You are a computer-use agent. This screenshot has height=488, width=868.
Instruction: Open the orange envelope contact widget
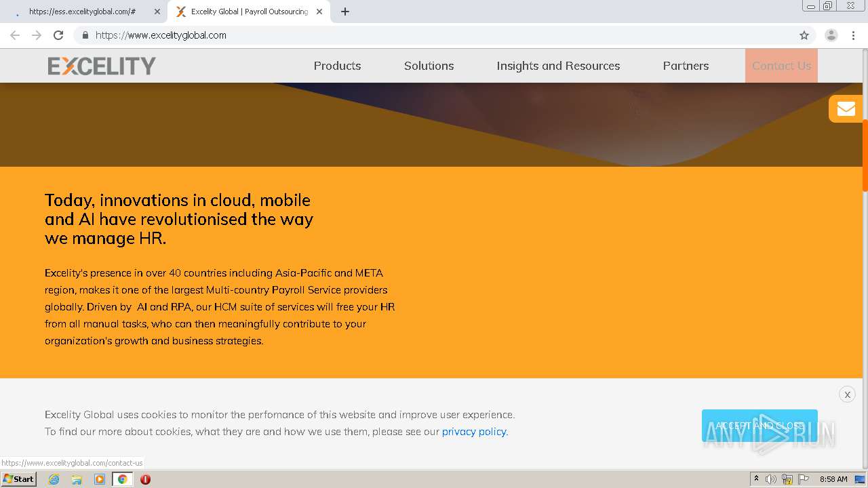tap(846, 108)
